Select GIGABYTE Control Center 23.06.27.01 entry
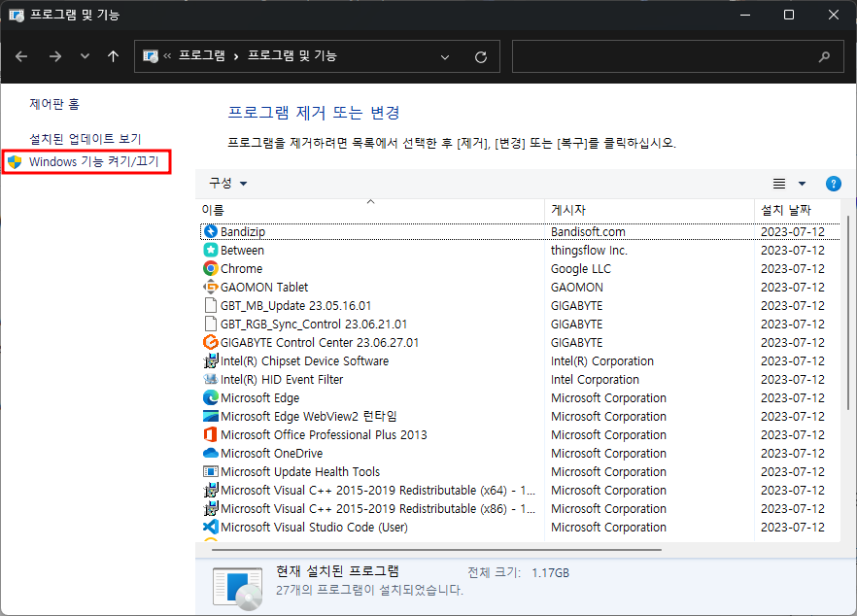This screenshot has height=616, width=857. 320,343
